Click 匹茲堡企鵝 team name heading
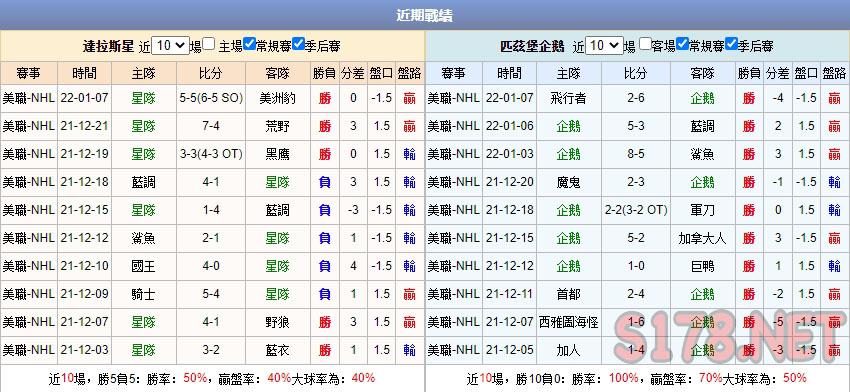The image size is (850, 392). point(532,46)
